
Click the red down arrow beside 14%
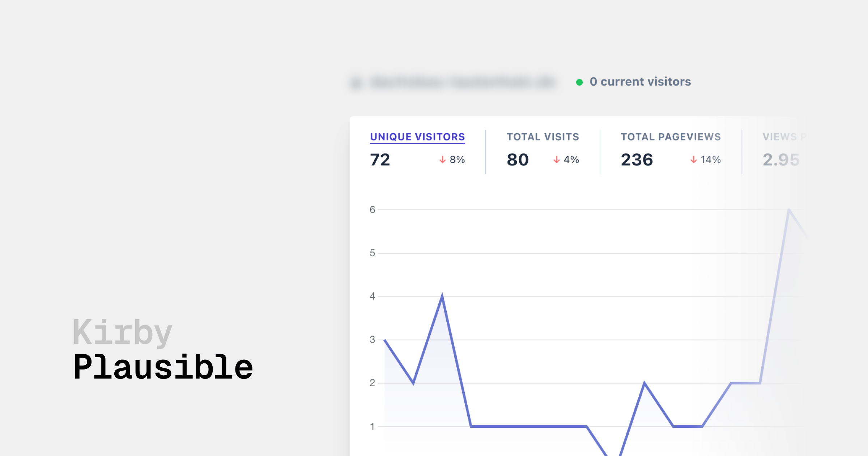click(694, 160)
